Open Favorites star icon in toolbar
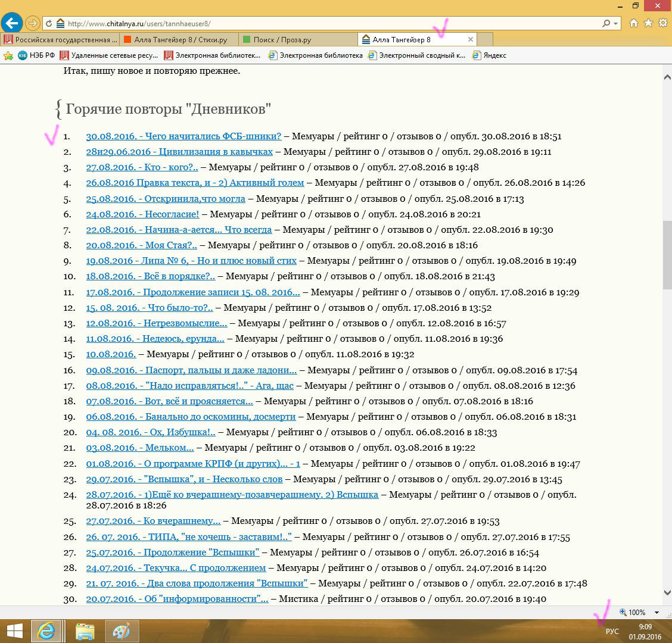 point(648,23)
